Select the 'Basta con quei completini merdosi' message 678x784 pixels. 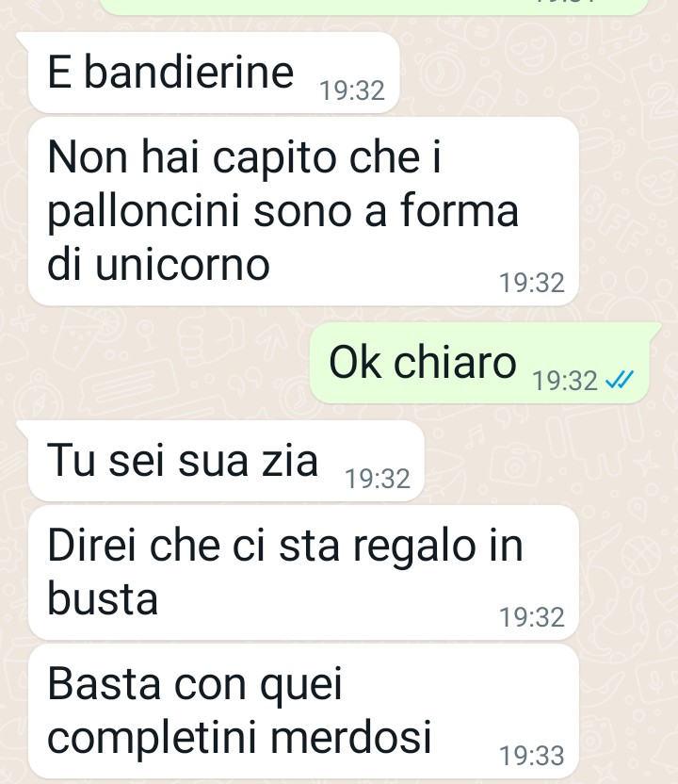pos(304,711)
